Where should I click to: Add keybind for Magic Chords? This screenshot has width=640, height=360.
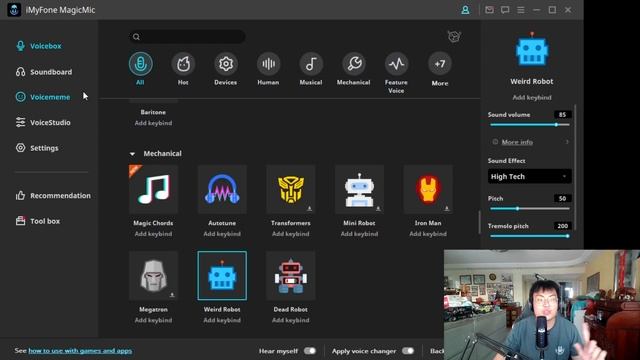click(153, 234)
